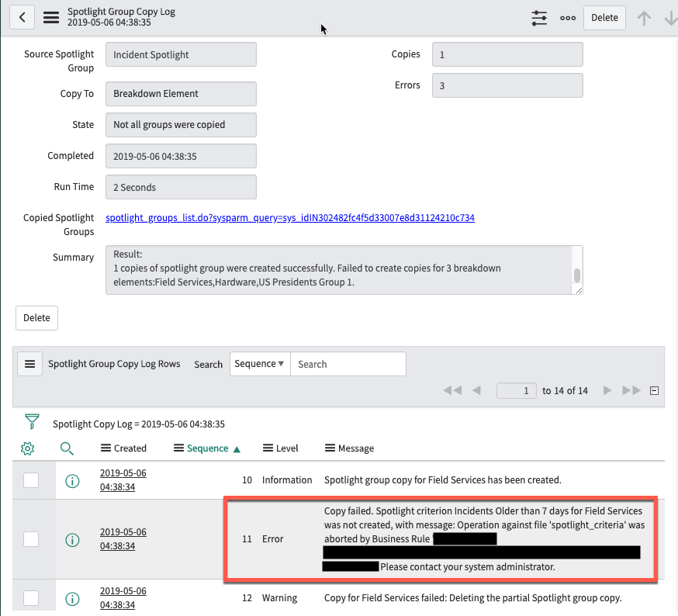This screenshot has height=616, width=678.
Task: Open Created column header menu icon
Action: pos(106,448)
